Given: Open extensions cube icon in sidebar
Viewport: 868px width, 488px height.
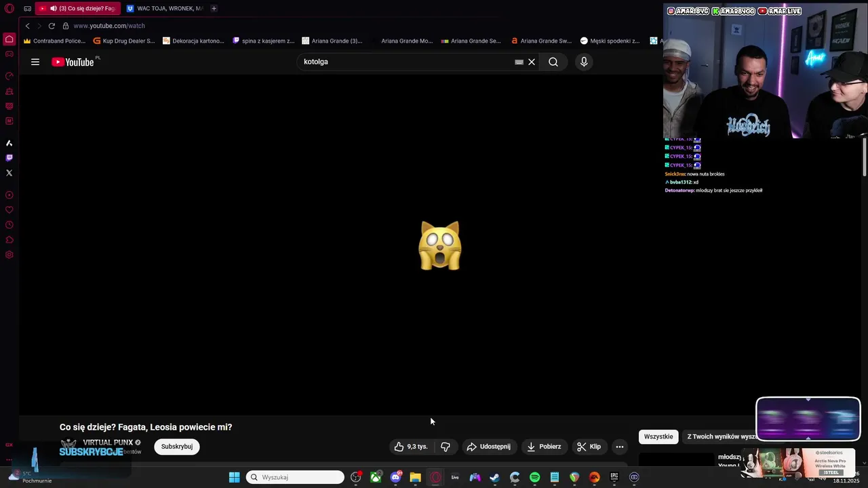Looking at the screenshot, I should (x=9, y=240).
